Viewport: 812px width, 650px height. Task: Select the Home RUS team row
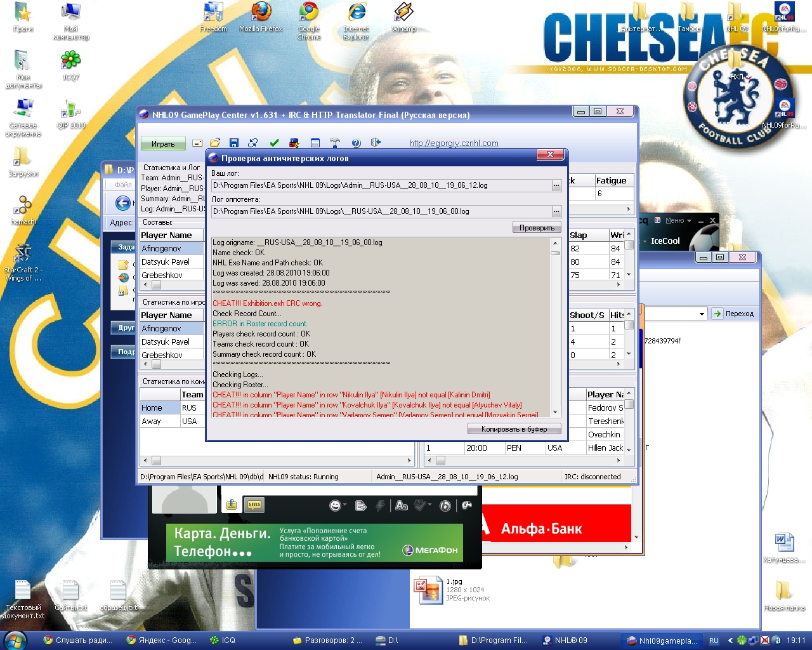[x=172, y=408]
